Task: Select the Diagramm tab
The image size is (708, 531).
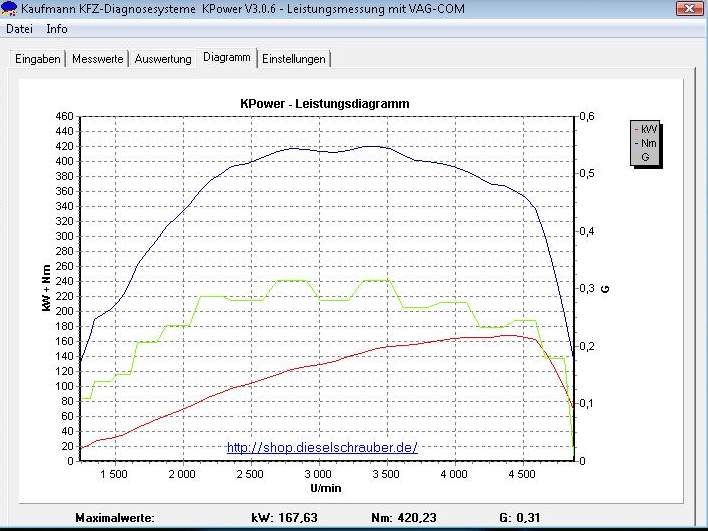Action: coord(226,58)
